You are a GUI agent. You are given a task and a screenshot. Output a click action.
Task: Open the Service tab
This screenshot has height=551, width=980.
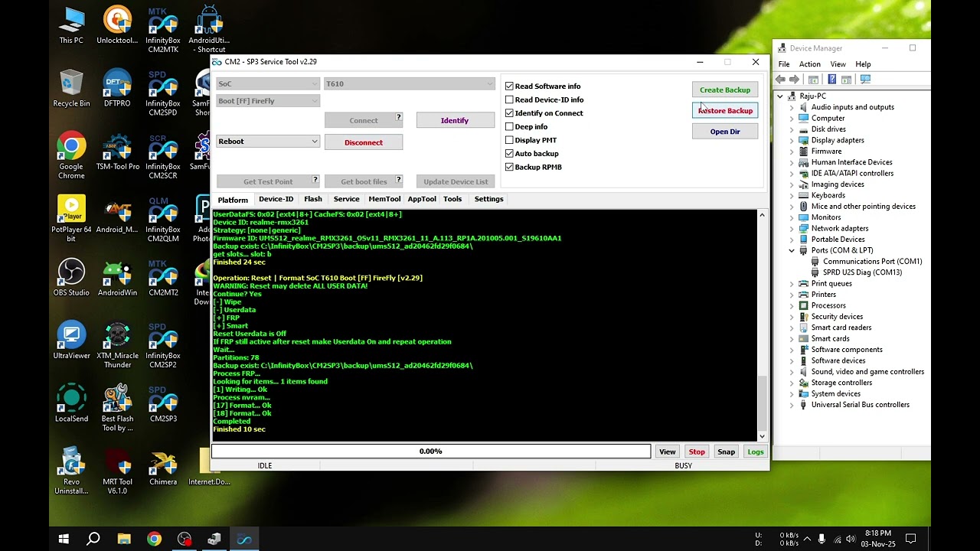(346, 199)
